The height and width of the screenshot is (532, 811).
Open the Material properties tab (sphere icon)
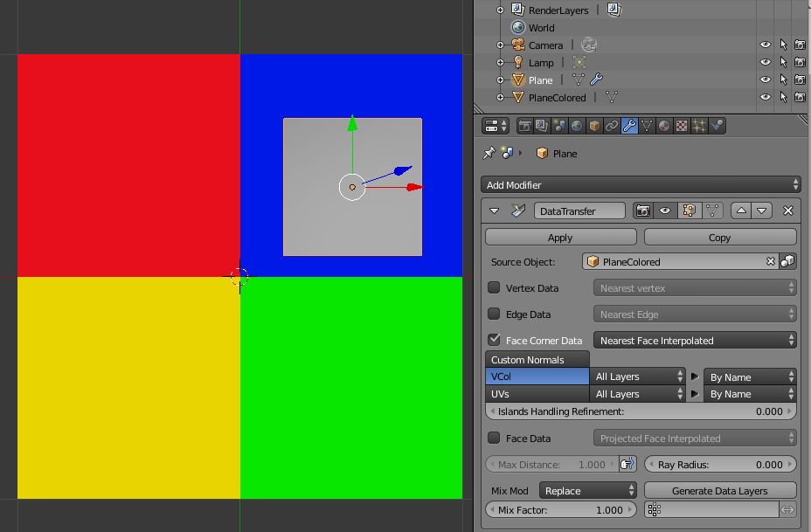point(664,126)
